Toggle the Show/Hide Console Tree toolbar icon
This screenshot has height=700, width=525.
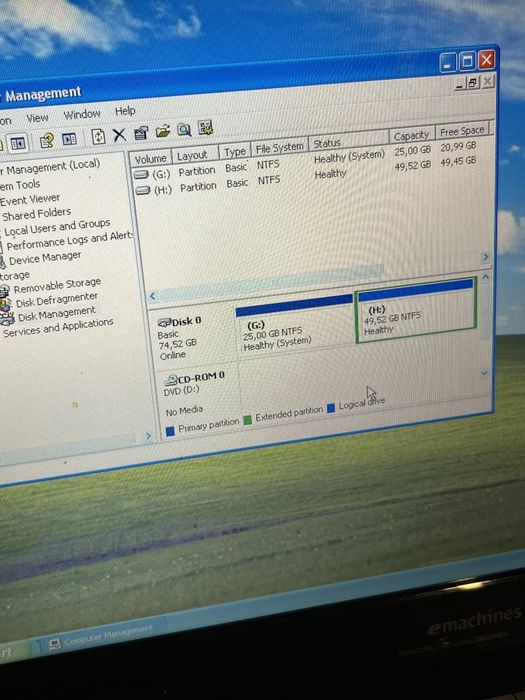18,143
